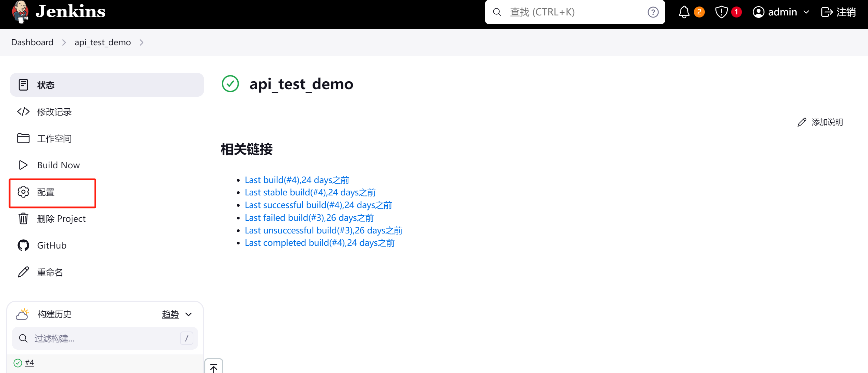Open the GitHub sidebar link

click(52, 245)
